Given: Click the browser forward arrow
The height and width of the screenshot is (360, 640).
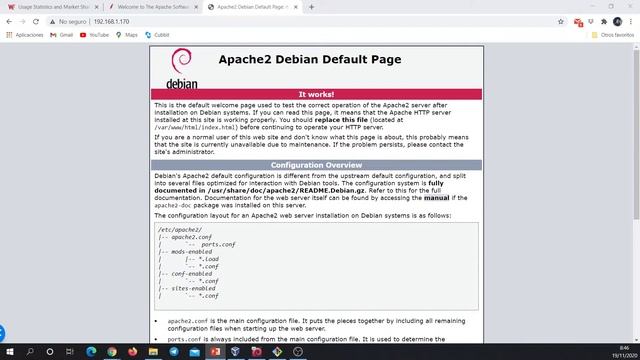Looking at the screenshot, I should (x=22, y=22).
